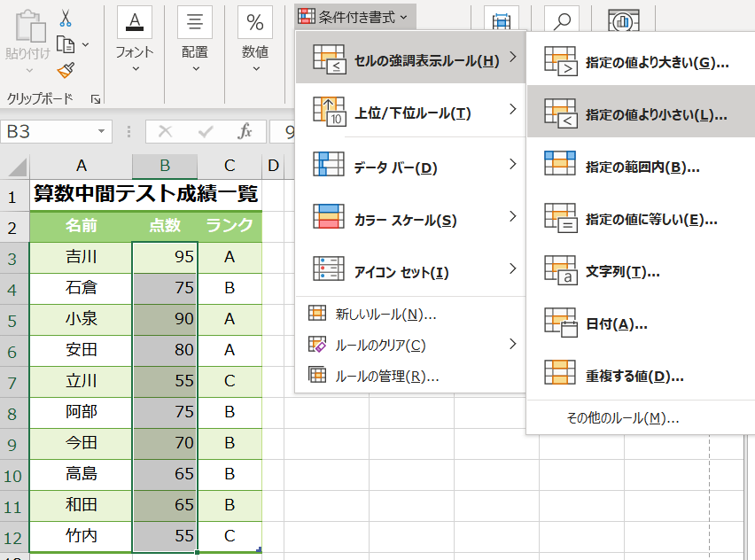Viewport: 755px width, 560px height.
Task: Click the Insert Function fx icon
Action: click(245, 131)
